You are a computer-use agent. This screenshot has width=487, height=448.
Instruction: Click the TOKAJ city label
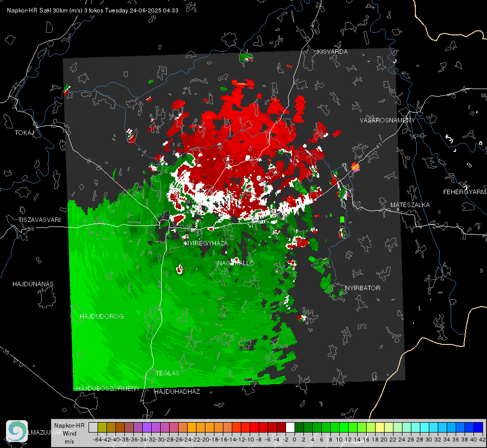[x=24, y=133]
